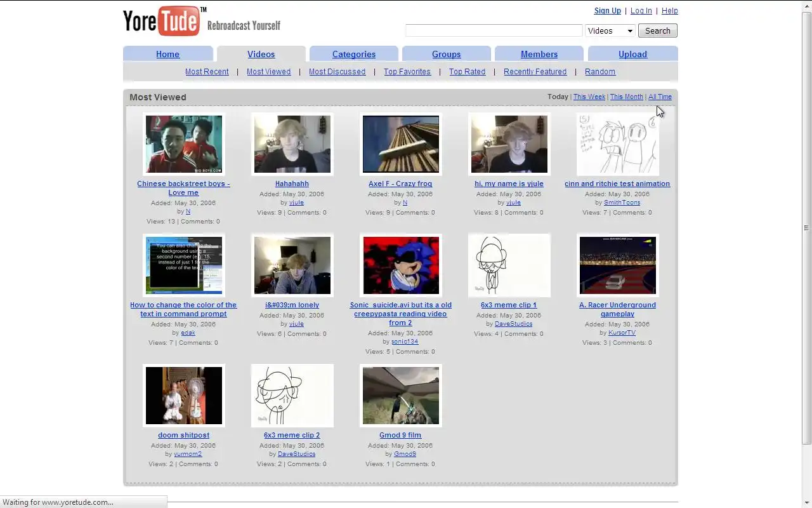Screen dimensions: 812x508
Task: Open the doom shitpost thumbnail
Action: 184,396
